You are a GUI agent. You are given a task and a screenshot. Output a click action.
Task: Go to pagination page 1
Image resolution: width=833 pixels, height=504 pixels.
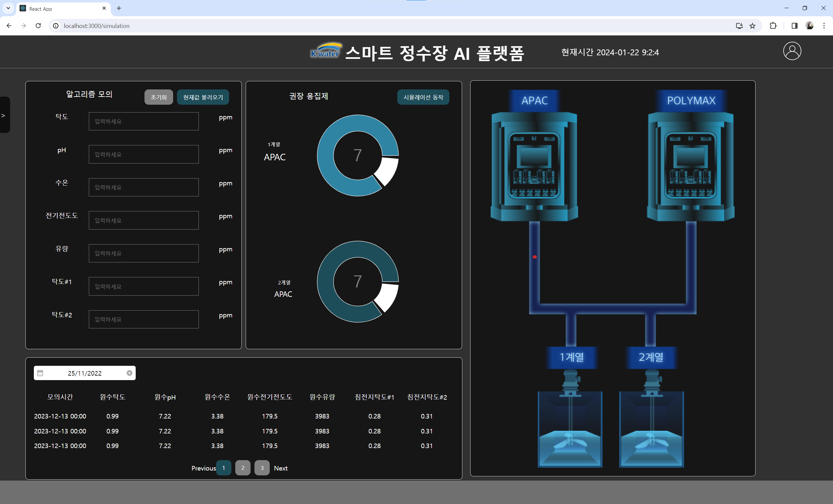224,468
